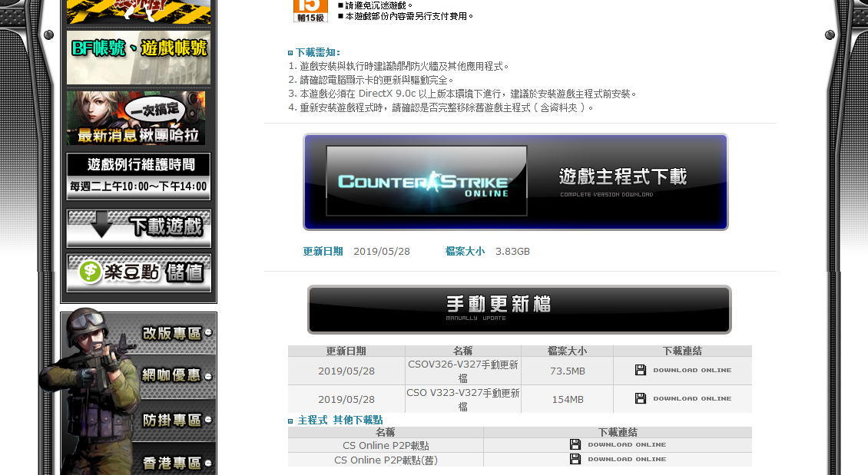This screenshot has width=868, height=475.
Task: Click floppy disk icon for CSO V323-V327 update
Action: 641,398
